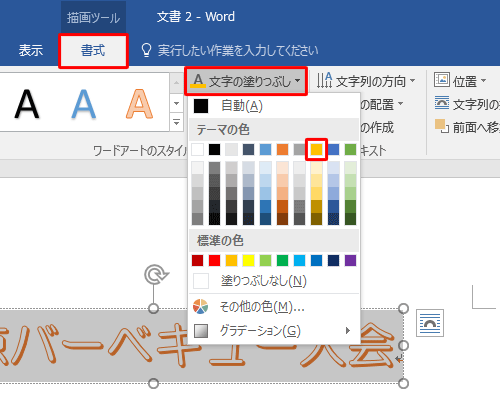Click the 文字列の折り返し icon in ribbon

point(442,103)
